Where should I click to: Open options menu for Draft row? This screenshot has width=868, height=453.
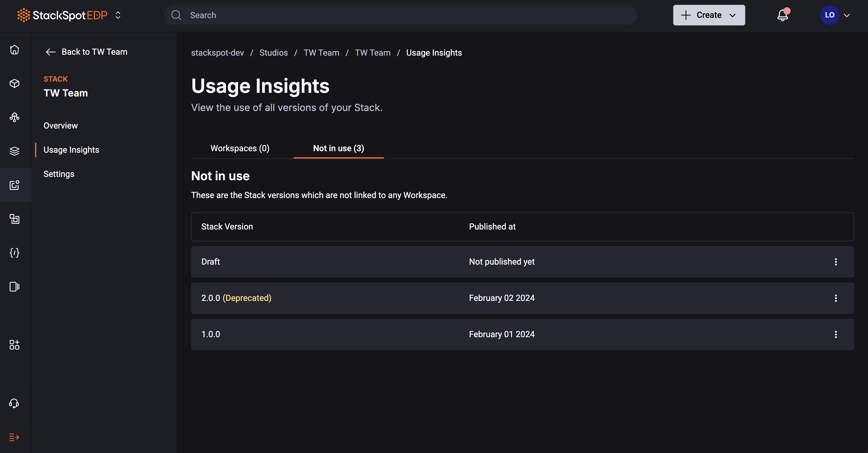(836, 262)
